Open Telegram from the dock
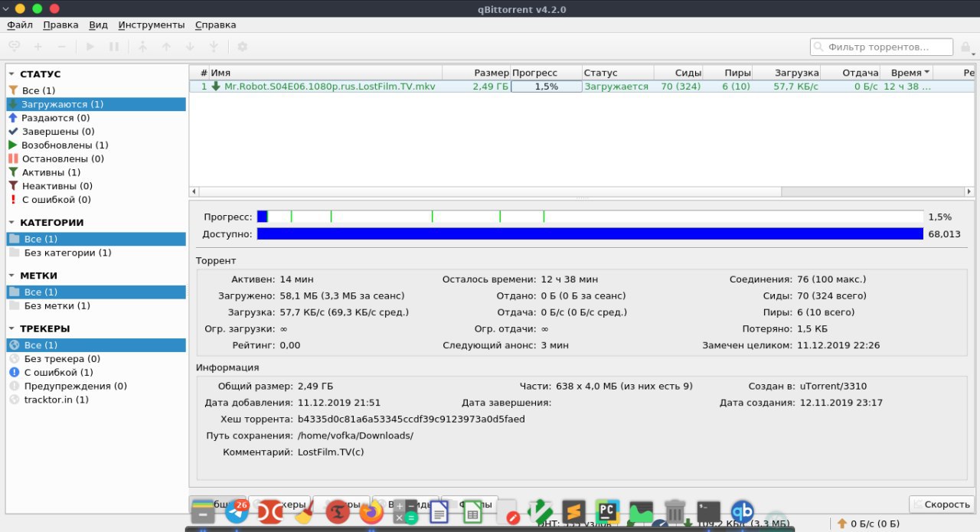The width and height of the screenshot is (980, 532). [x=237, y=511]
